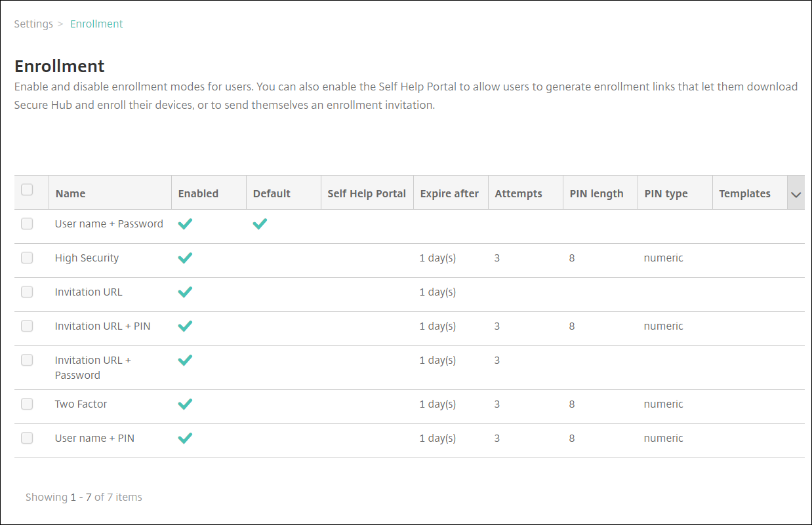Click the Enabled checkmark for User name + PIN
The image size is (812, 525).
pyautogui.click(x=185, y=438)
